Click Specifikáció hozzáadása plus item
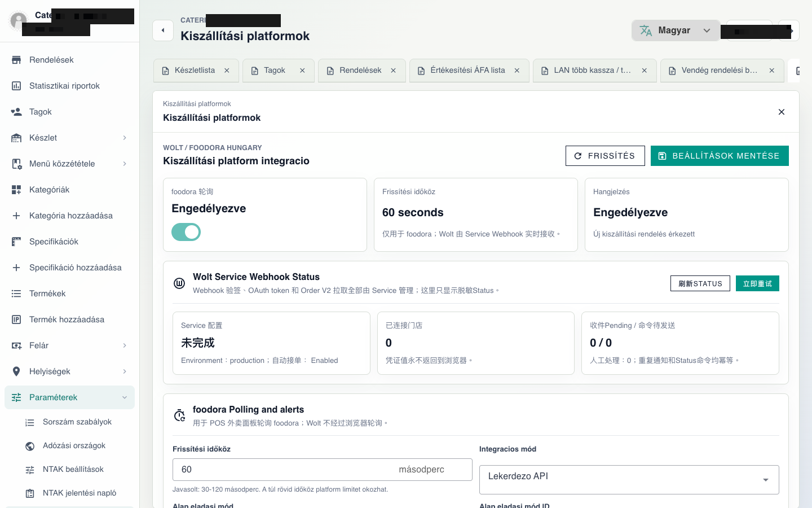Viewport: 812px width, 508px height. point(69,268)
